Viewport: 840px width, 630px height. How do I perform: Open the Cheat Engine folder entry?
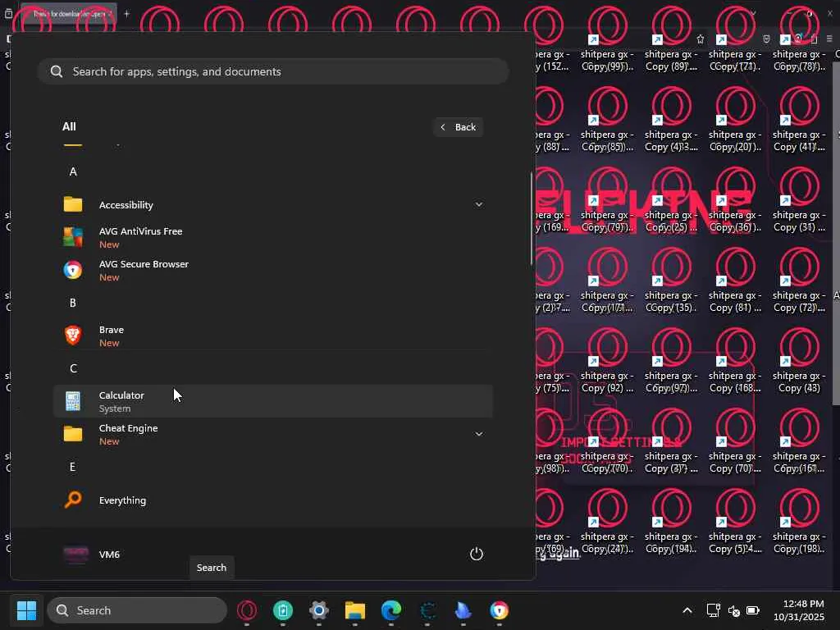[272, 434]
